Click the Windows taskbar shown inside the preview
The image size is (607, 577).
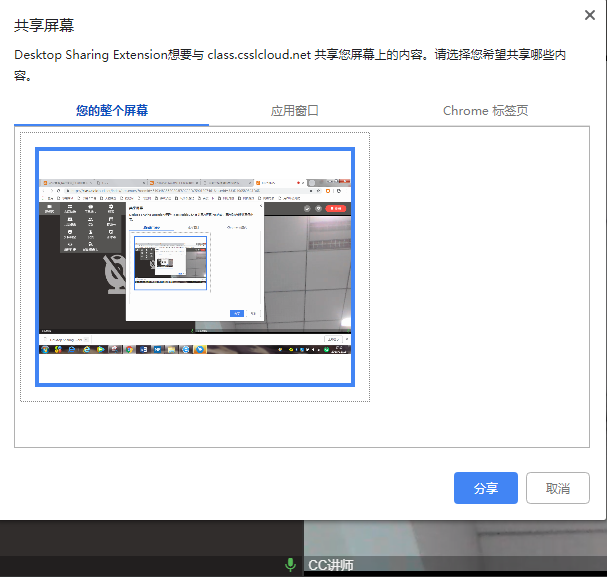(195, 349)
